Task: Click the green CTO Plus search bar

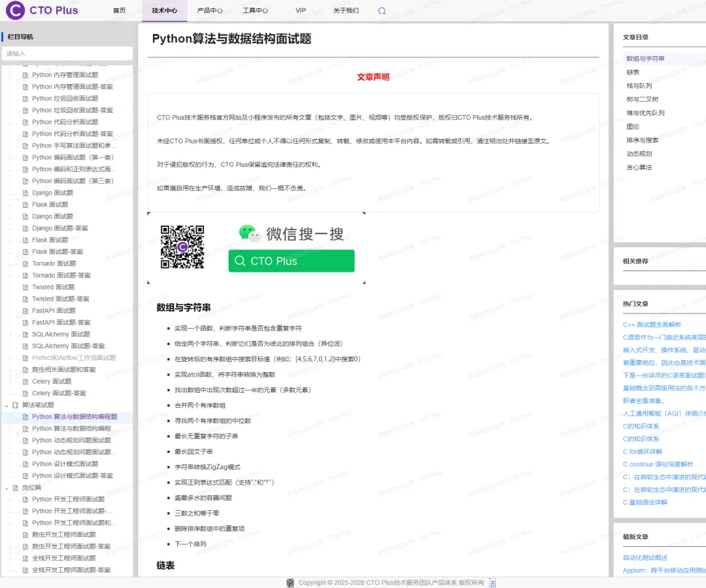Action: click(292, 261)
